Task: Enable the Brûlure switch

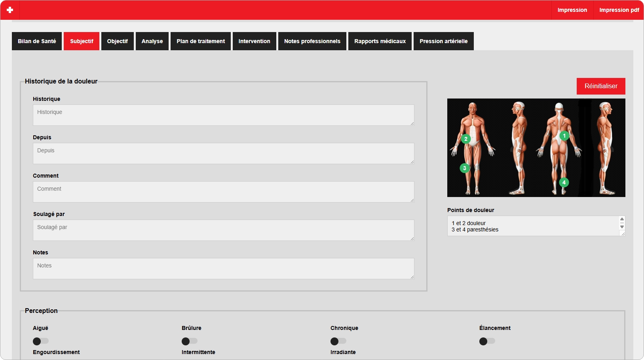Action: [x=190, y=341]
